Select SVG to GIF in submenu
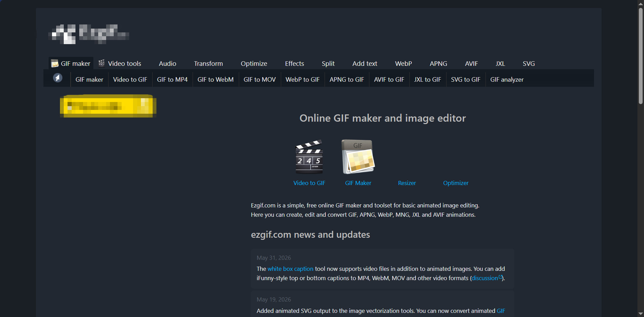The width and height of the screenshot is (644, 317). pos(466,80)
